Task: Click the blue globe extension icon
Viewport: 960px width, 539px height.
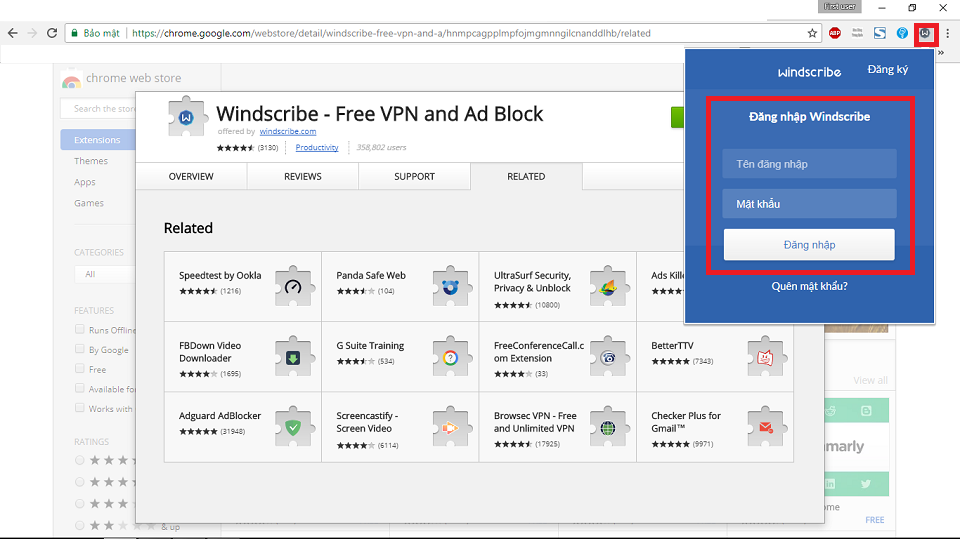Action: (902, 33)
